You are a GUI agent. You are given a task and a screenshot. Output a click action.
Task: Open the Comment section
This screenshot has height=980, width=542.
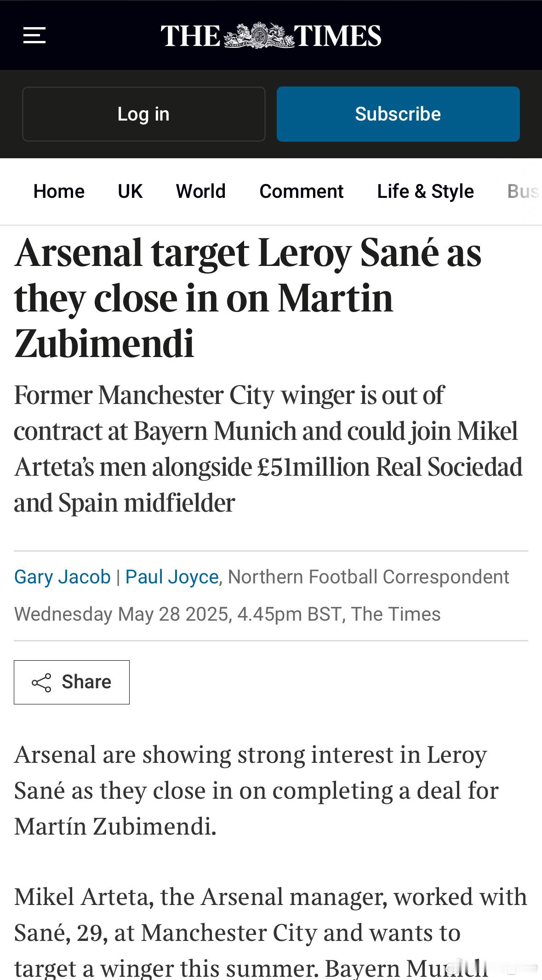click(x=302, y=191)
